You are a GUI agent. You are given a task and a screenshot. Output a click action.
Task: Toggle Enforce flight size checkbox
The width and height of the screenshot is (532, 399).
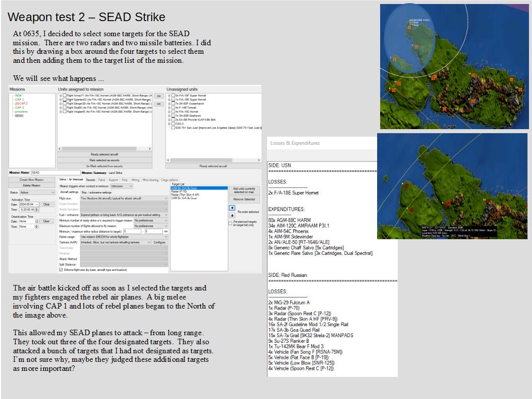(x=61, y=270)
